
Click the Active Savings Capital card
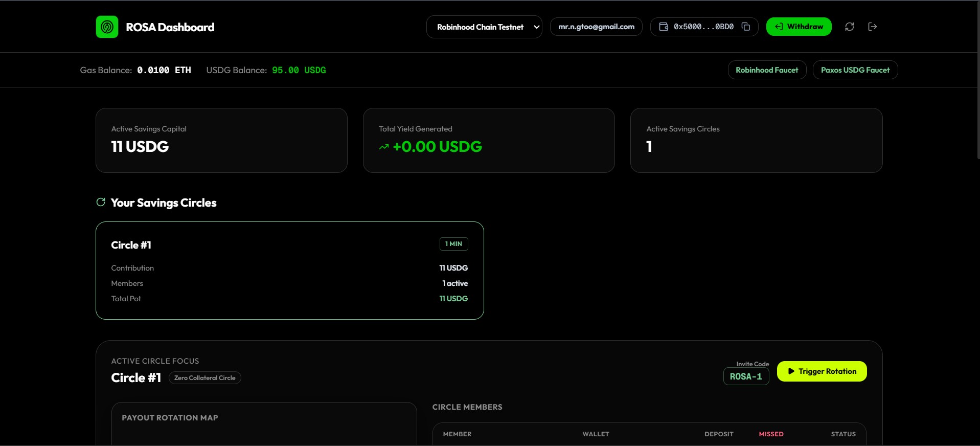tap(221, 140)
